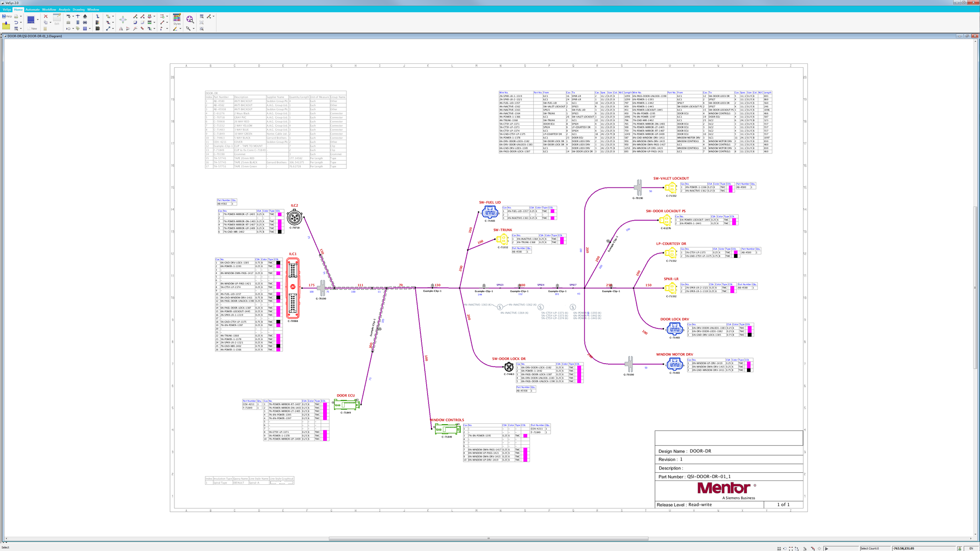Switch to the Automate tab
Screen dimensions: 980x551
tap(32, 9)
